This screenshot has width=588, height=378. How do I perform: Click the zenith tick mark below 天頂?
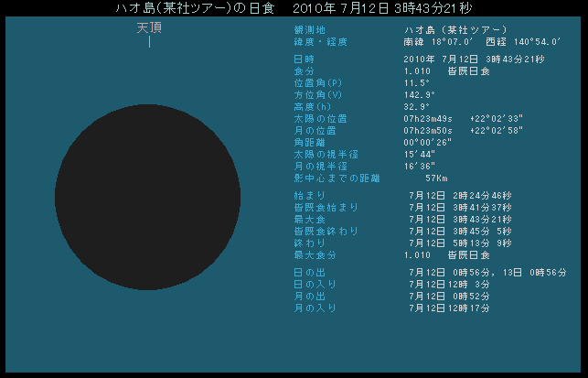click(149, 42)
